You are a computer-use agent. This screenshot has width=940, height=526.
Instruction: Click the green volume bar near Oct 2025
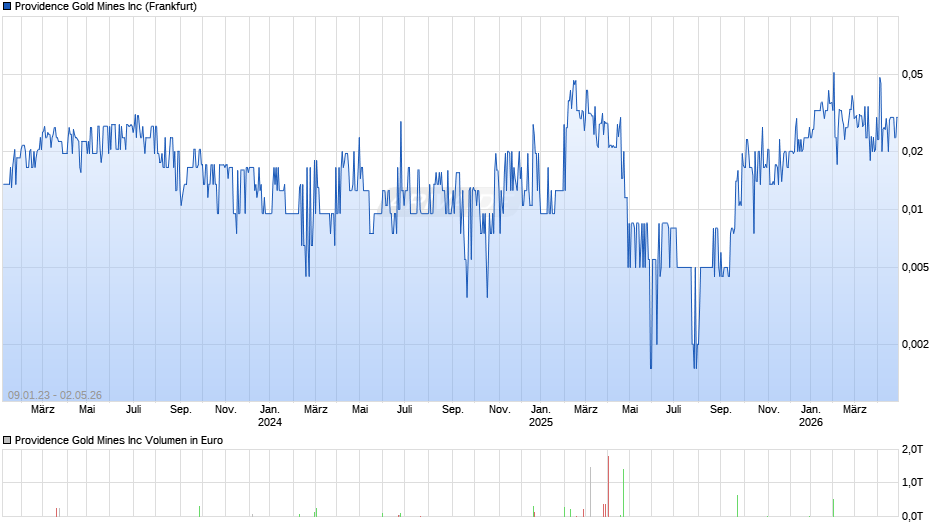(737, 506)
